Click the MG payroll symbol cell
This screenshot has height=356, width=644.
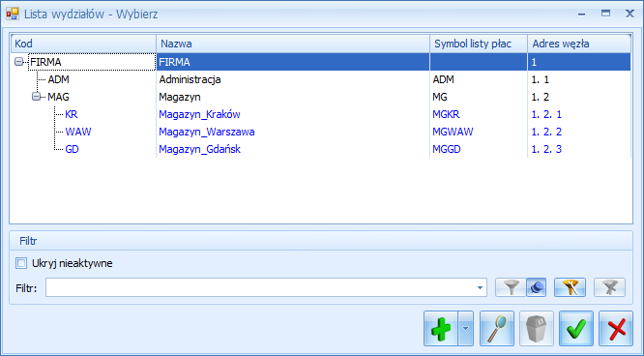479,97
